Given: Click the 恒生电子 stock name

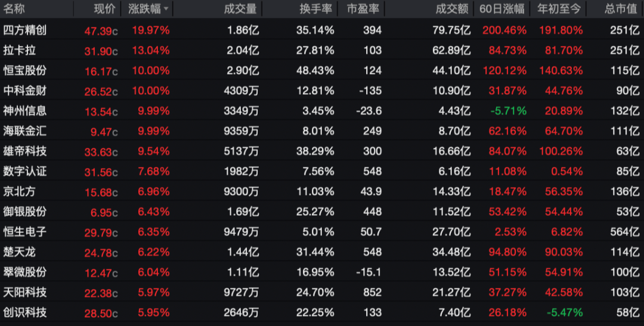Looking at the screenshot, I should 24,232.
